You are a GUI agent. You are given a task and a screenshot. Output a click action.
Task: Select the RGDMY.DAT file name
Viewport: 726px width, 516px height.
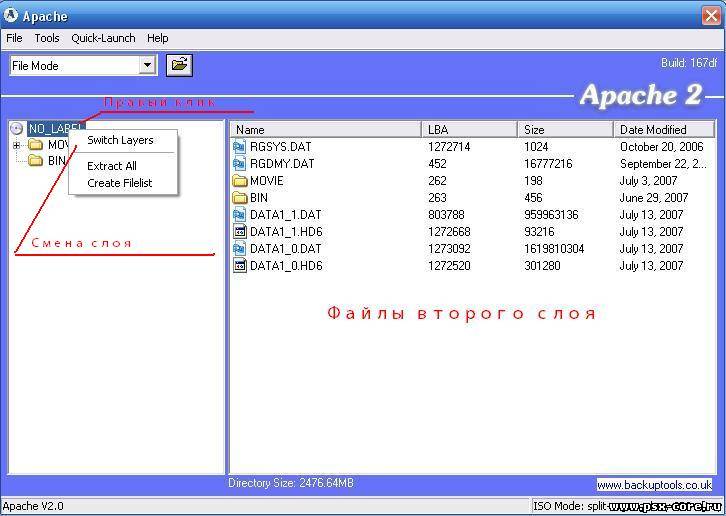tap(282, 164)
